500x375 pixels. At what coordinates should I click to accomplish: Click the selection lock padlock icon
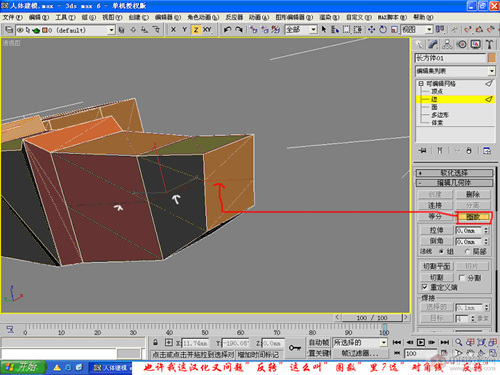(x=155, y=342)
